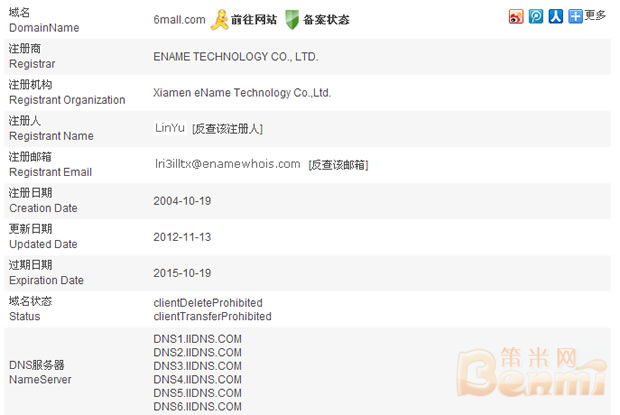Click creation date 2004-10-19
The height and width of the screenshot is (415, 620).
click(182, 201)
